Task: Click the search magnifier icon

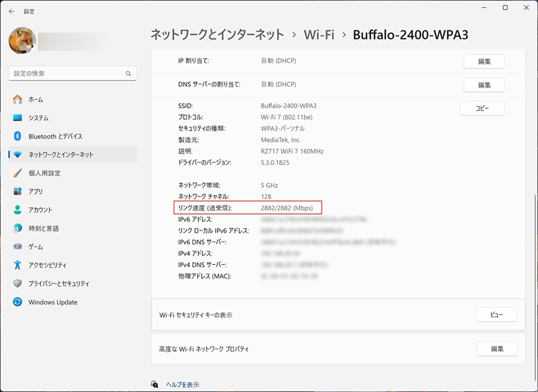Action: click(128, 73)
